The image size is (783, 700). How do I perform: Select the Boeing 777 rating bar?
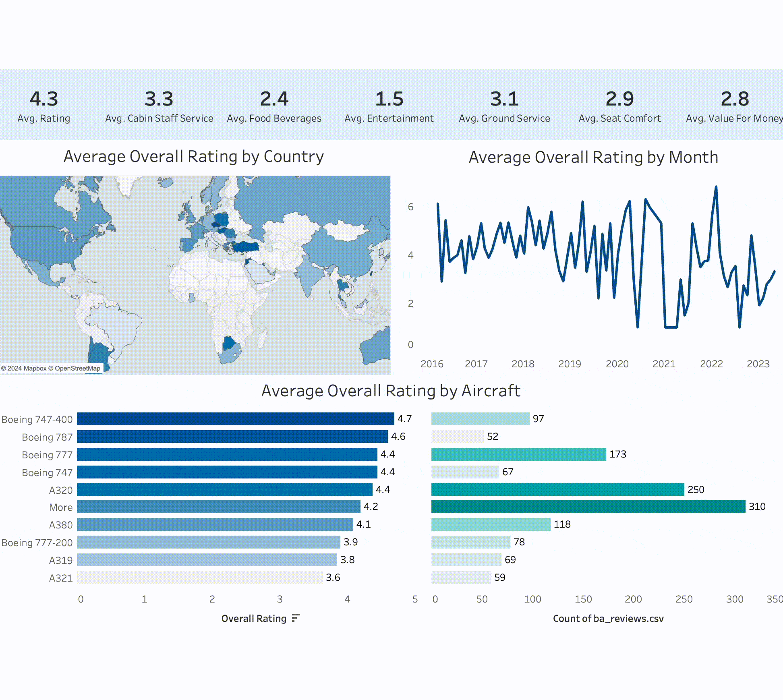(x=227, y=454)
